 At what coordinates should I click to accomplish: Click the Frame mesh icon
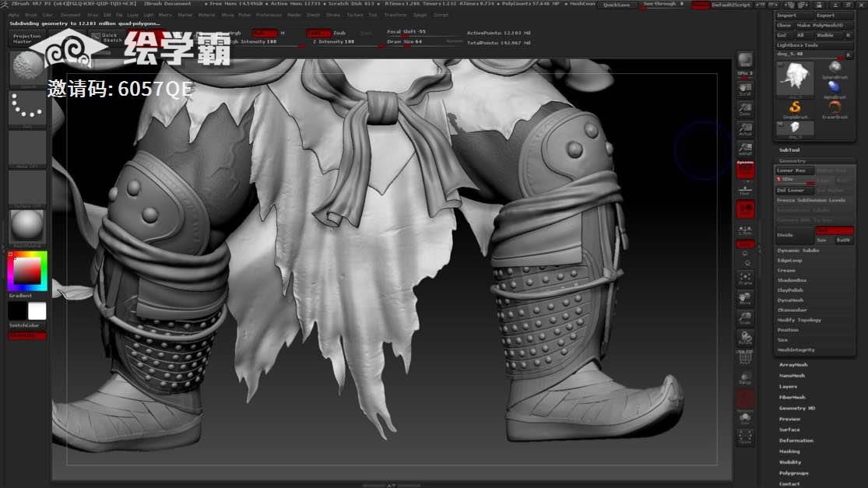click(x=745, y=279)
